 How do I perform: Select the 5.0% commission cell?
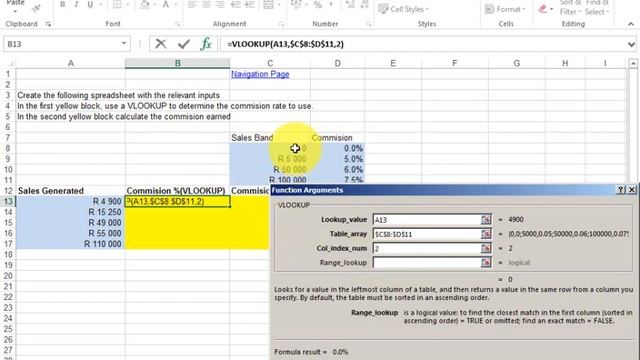(x=338, y=159)
